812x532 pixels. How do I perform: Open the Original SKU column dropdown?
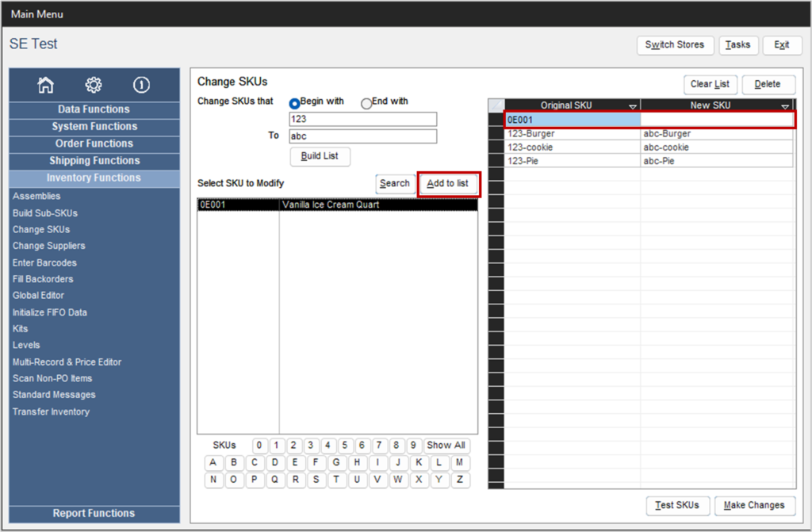pos(634,104)
